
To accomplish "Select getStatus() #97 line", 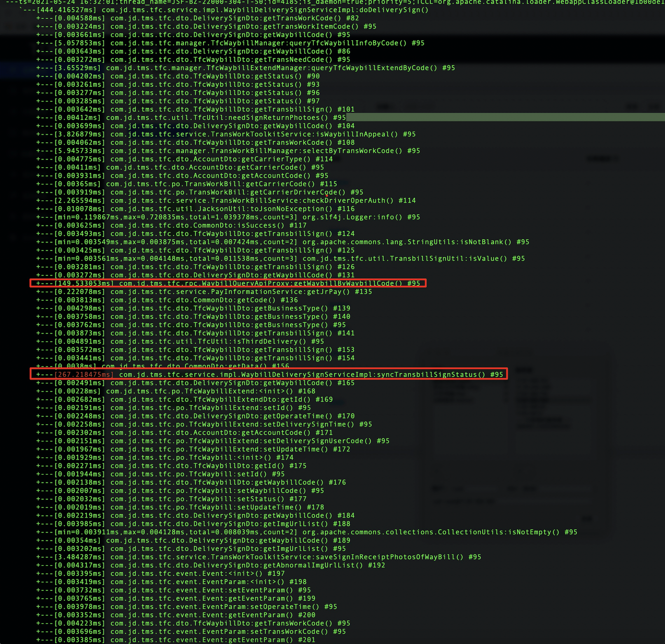I will [x=178, y=101].
